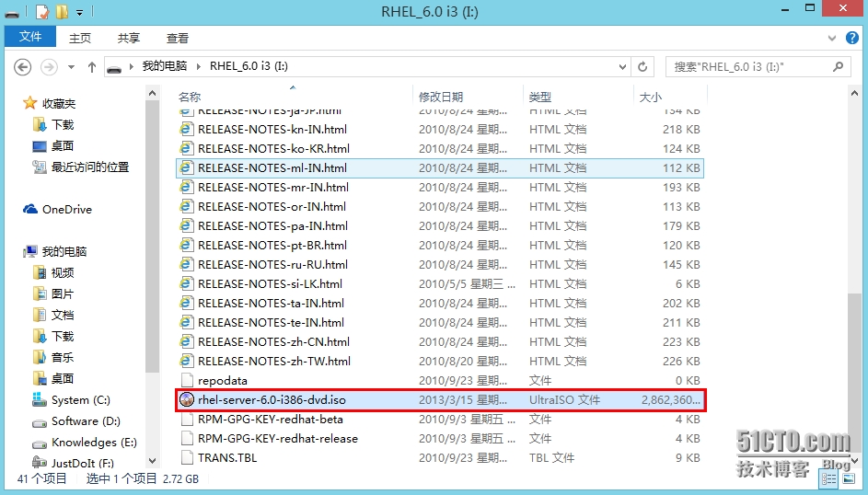This screenshot has height=495, width=868.
Task: Select RELEASE-NOTES-pt-BR.html file name
Action: tap(272, 246)
